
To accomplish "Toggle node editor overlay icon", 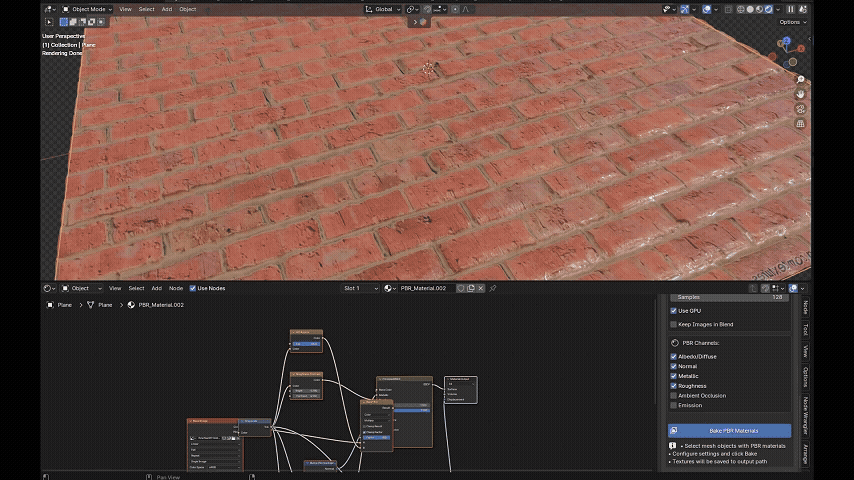I will coord(793,288).
